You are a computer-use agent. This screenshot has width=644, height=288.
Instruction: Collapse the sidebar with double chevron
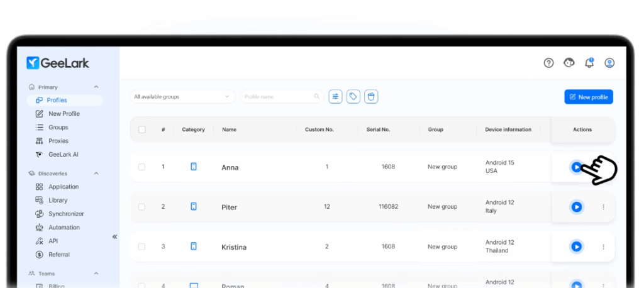pos(114,236)
